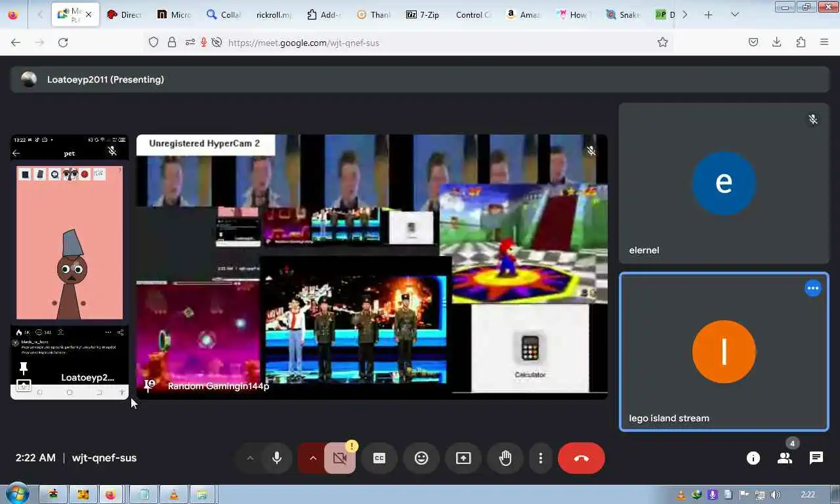Click the Loatoeyp2011 (Presenting) banner
The image size is (840, 504).
[420, 79]
